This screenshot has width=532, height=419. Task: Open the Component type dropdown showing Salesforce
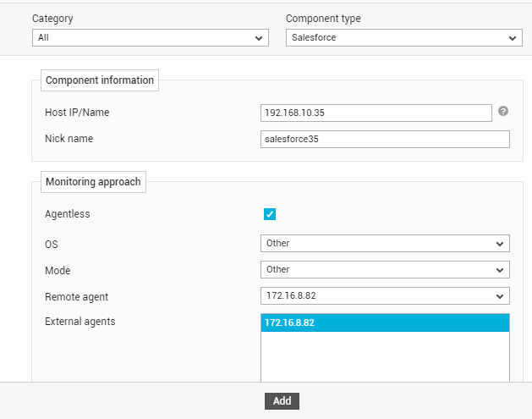coord(404,38)
